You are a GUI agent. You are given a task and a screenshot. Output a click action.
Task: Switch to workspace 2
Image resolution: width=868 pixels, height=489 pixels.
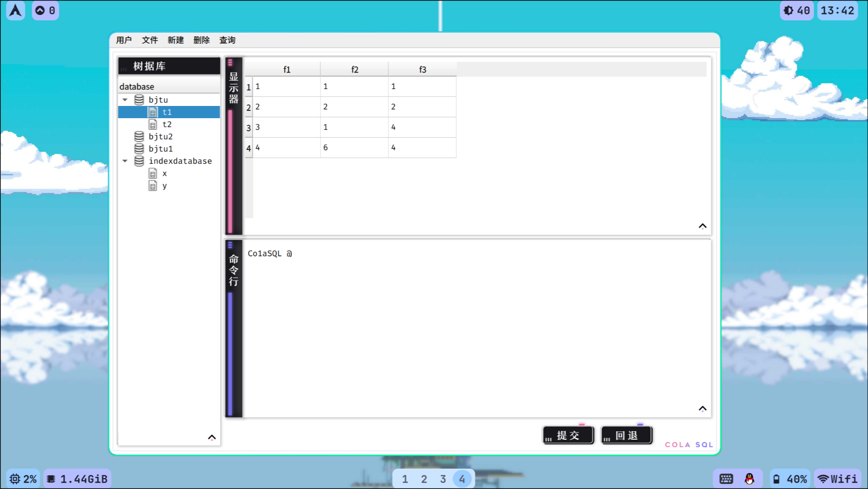[x=424, y=479]
